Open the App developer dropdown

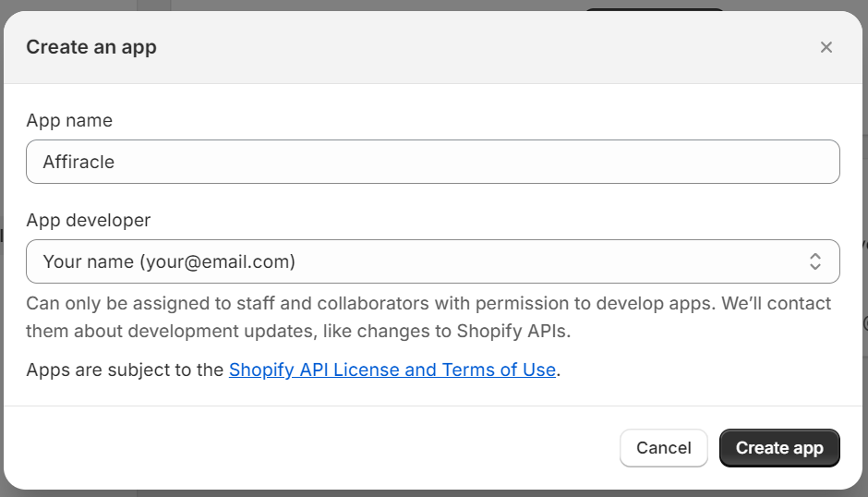[432, 261]
